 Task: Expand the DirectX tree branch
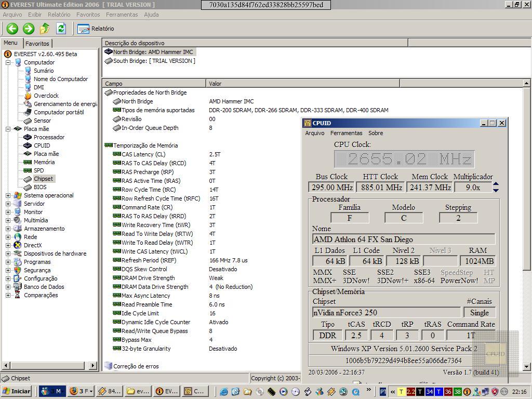point(8,245)
